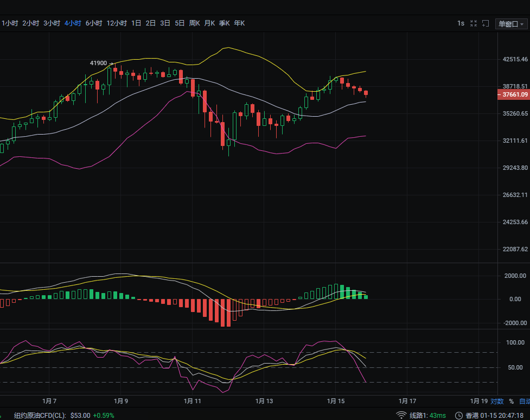The width and height of the screenshot is (530, 420).
Task: Click the clock icon beside 香港 time
Action: coord(459,415)
